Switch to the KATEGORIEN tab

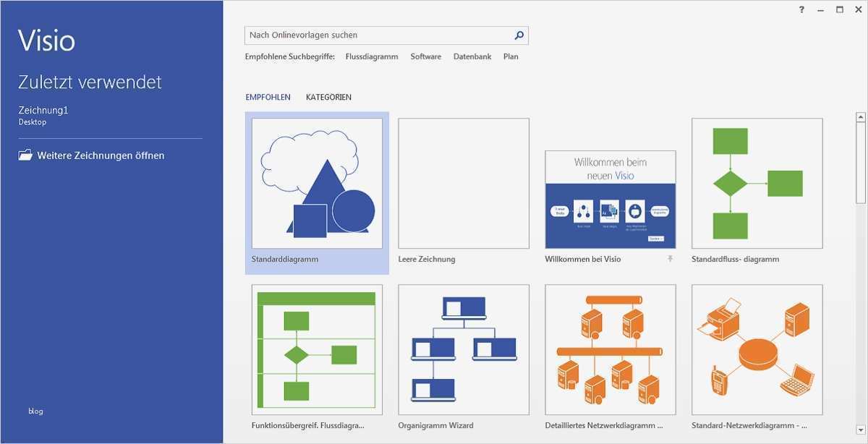pyautogui.click(x=328, y=97)
